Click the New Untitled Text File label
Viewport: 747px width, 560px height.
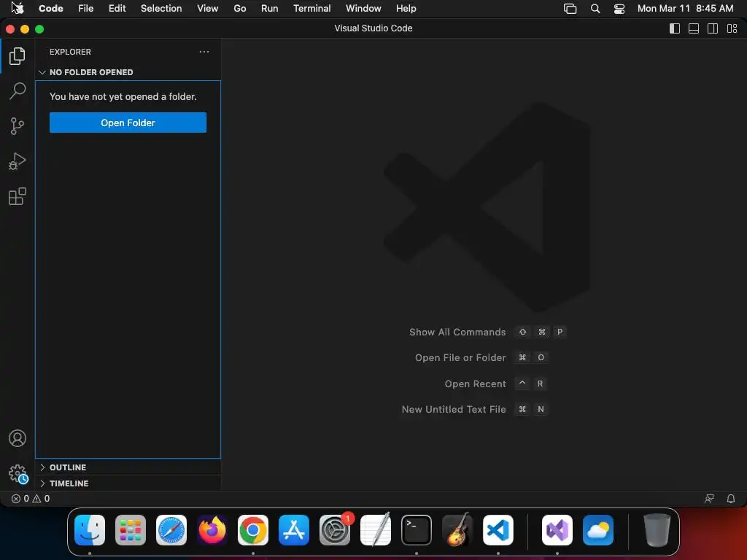(x=454, y=410)
